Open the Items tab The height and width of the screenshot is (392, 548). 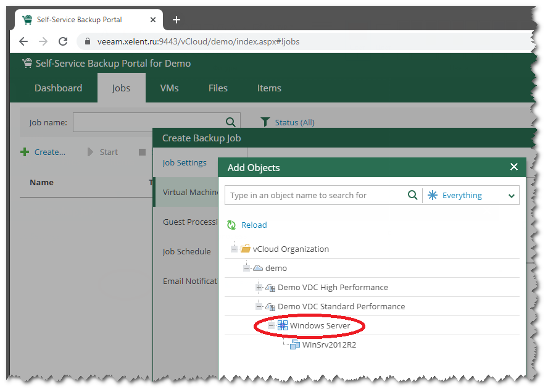click(x=269, y=88)
